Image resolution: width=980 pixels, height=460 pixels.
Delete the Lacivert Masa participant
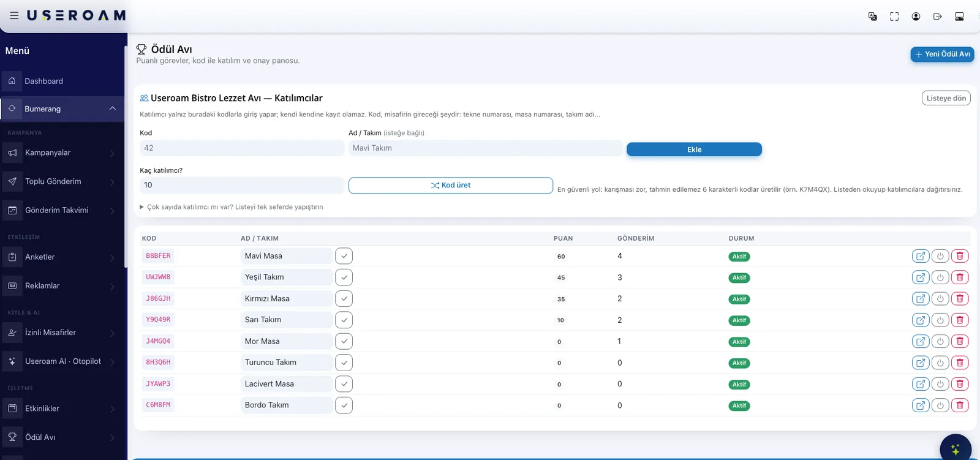coord(960,384)
